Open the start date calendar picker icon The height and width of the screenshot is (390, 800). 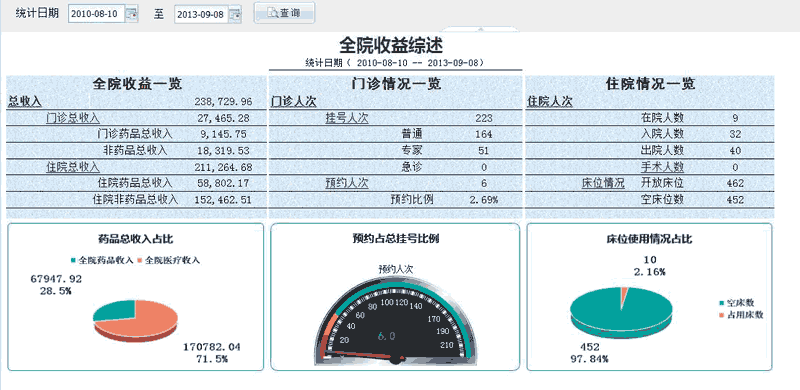tap(132, 14)
